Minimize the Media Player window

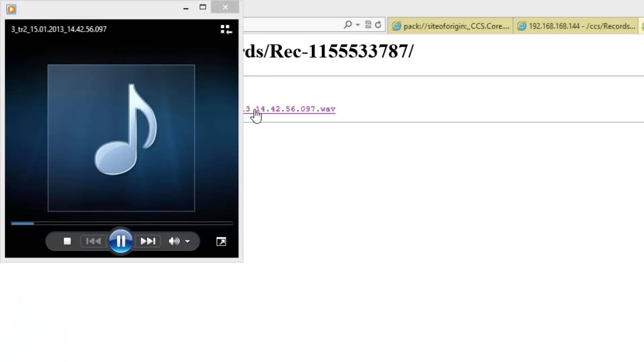[x=186, y=8]
